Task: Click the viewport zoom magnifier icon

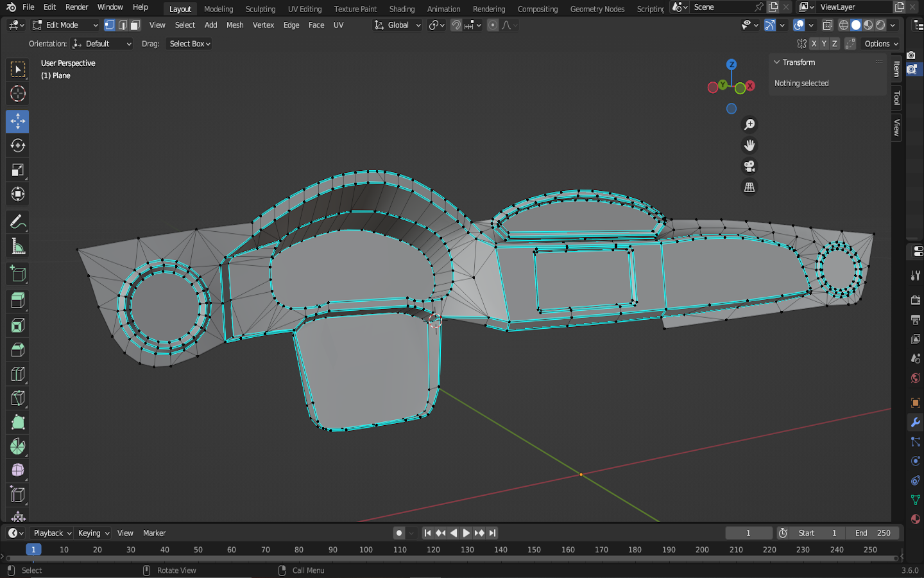Action: tap(749, 125)
